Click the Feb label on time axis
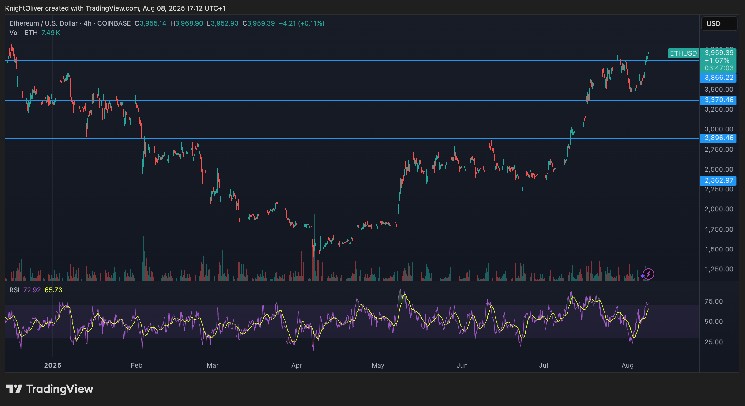Viewport: 745px width, 406px height. 137,365
